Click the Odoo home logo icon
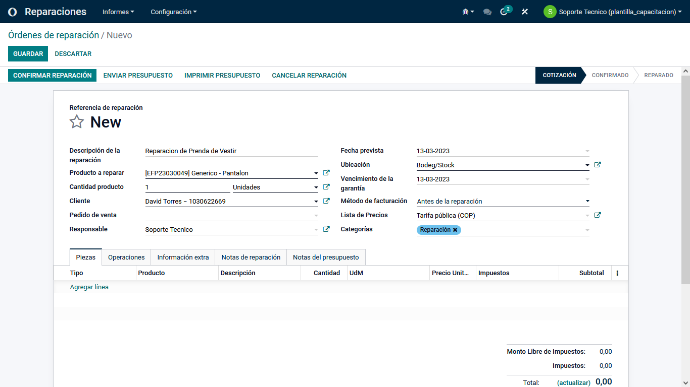Screen dimensions: 690x387 pyautogui.click(x=12, y=12)
